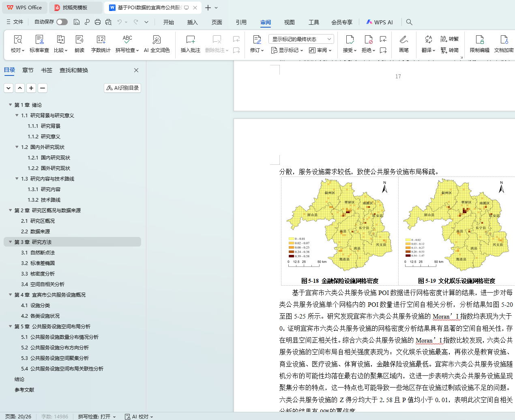This screenshot has height=420, width=515.
Task: Open the 校对 proofreading tool
Action: point(17,44)
